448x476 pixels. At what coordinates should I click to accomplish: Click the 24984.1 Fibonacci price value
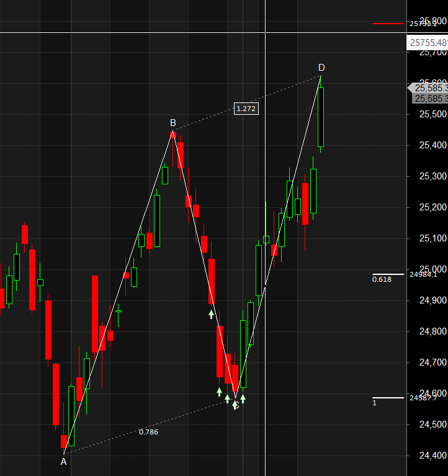pyautogui.click(x=423, y=274)
